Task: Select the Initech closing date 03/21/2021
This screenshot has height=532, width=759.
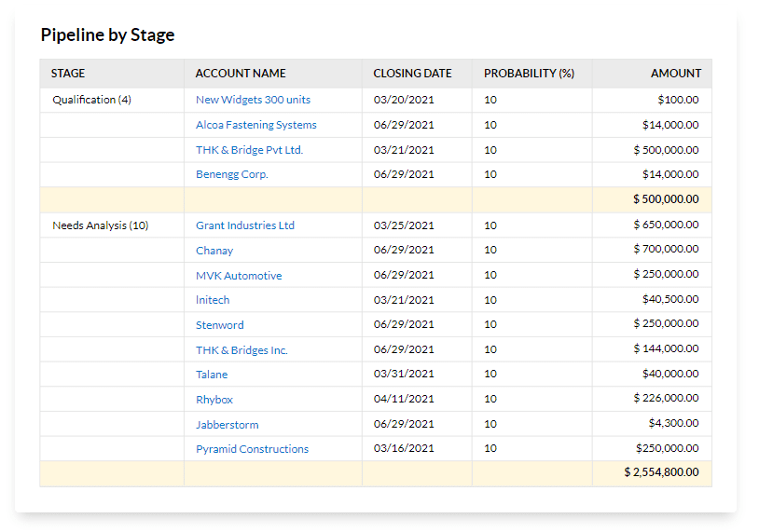Action: click(404, 300)
